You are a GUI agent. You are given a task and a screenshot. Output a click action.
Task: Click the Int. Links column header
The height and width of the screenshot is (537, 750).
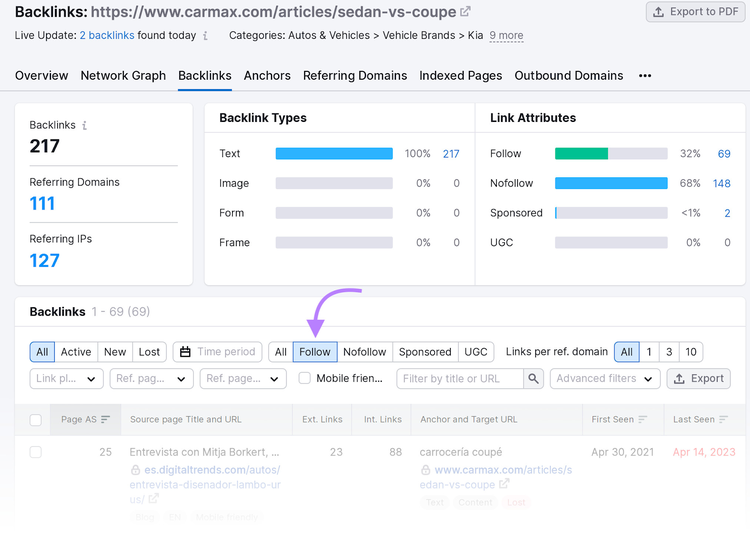pos(383,419)
